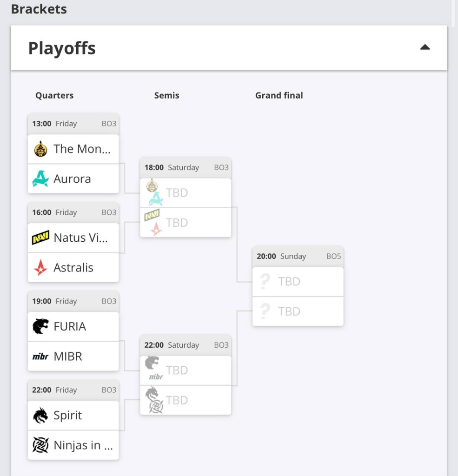
Task: Collapse the Playoffs section arrow
Action: point(425,47)
